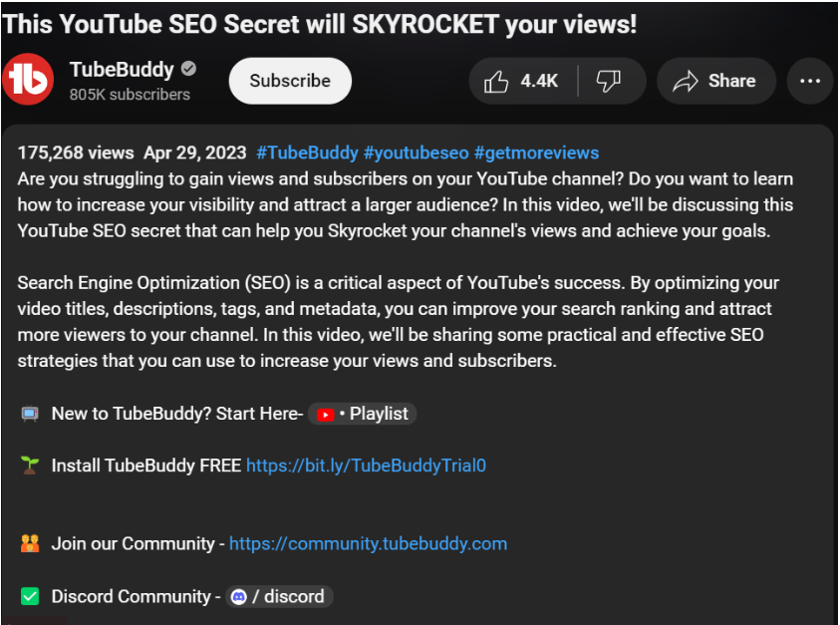Click the TubeBuddy channel avatar
840x625 pixels.
click(x=27, y=81)
